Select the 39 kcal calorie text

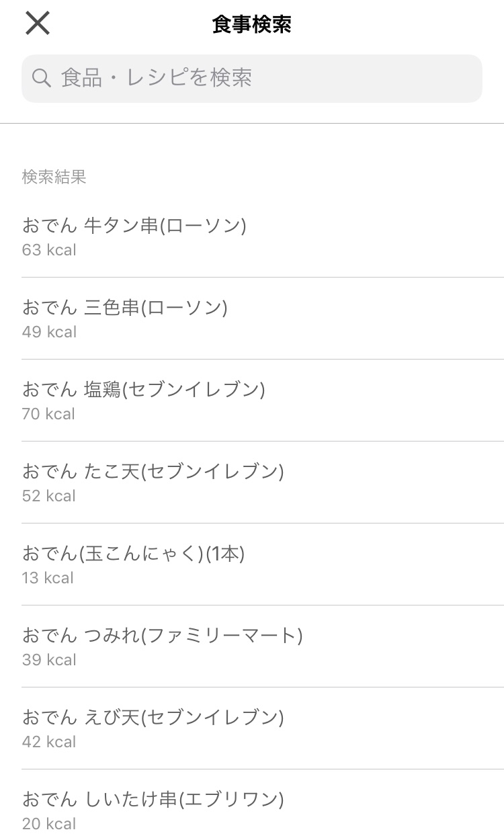point(49,660)
